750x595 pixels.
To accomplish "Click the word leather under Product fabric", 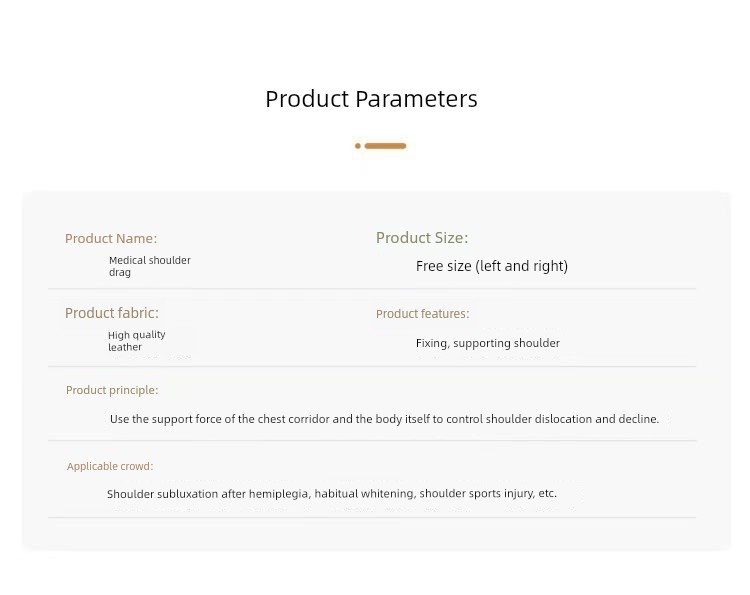I will pos(125,347).
